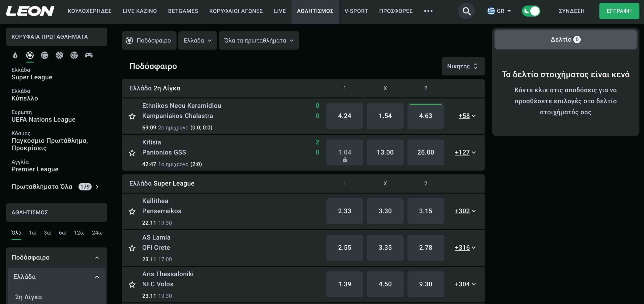Favorite the Kifisia vs Panionios match star

click(132, 153)
